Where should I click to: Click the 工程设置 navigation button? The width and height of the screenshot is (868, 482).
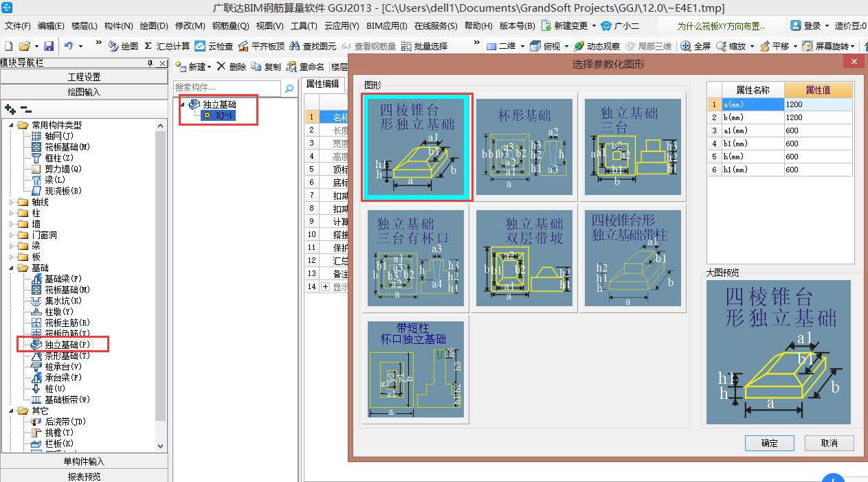pos(84,77)
